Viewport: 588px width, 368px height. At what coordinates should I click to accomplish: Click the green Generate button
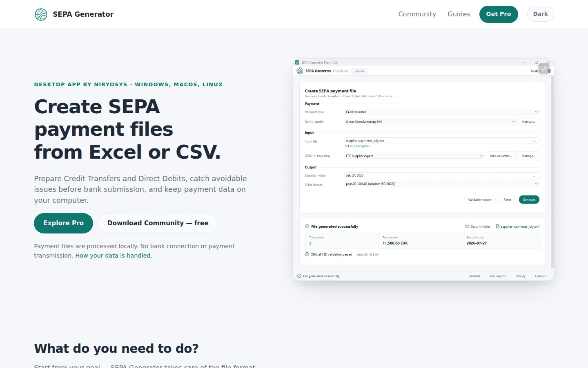[x=529, y=200]
